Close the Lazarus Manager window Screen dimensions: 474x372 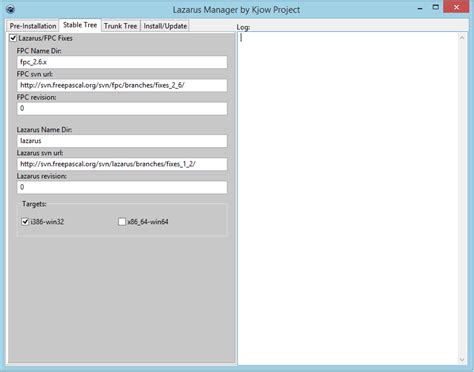coord(456,7)
